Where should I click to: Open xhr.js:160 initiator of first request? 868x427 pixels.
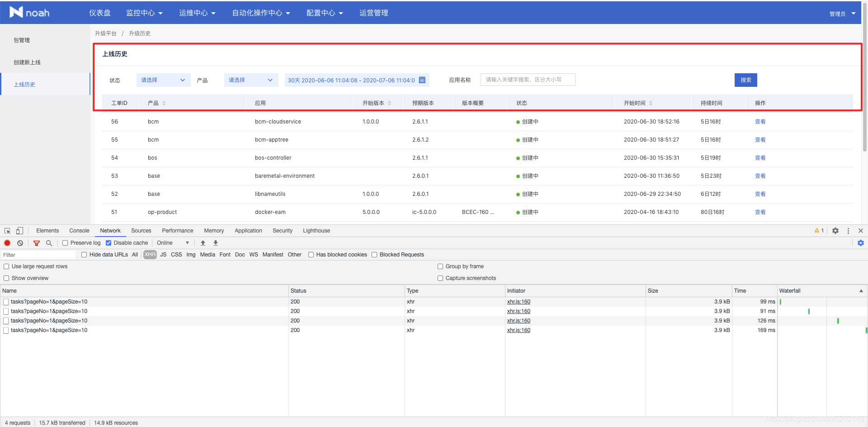click(x=519, y=302)
